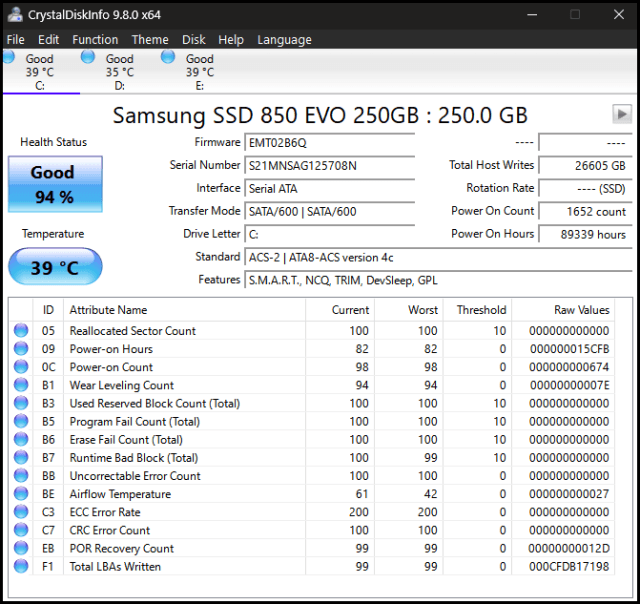640x604 pixels.
Task: Click the Features field with S.M.A.R.T.
Action: 438,280
